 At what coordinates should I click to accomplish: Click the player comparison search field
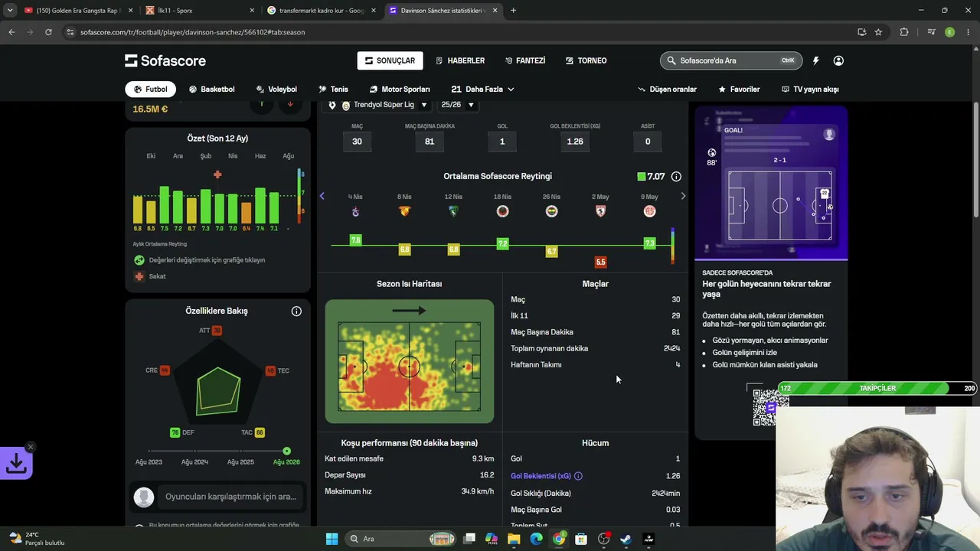coord(230,497)
